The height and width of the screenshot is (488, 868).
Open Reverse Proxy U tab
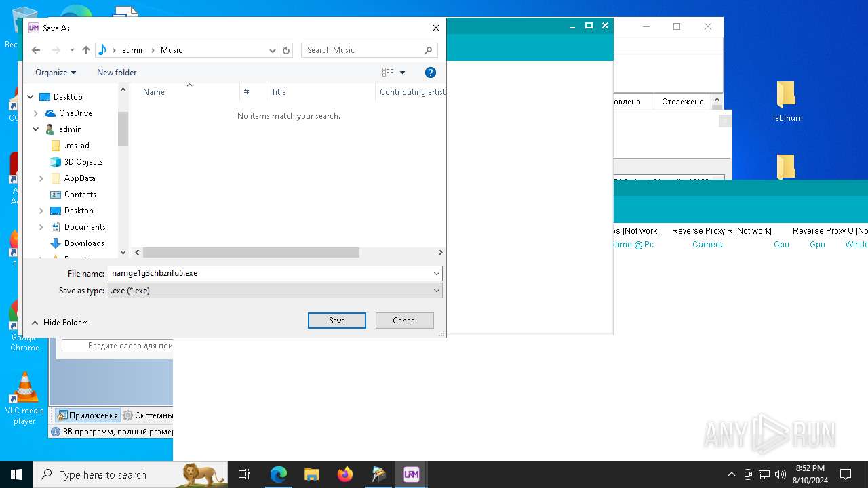point(830,231)
